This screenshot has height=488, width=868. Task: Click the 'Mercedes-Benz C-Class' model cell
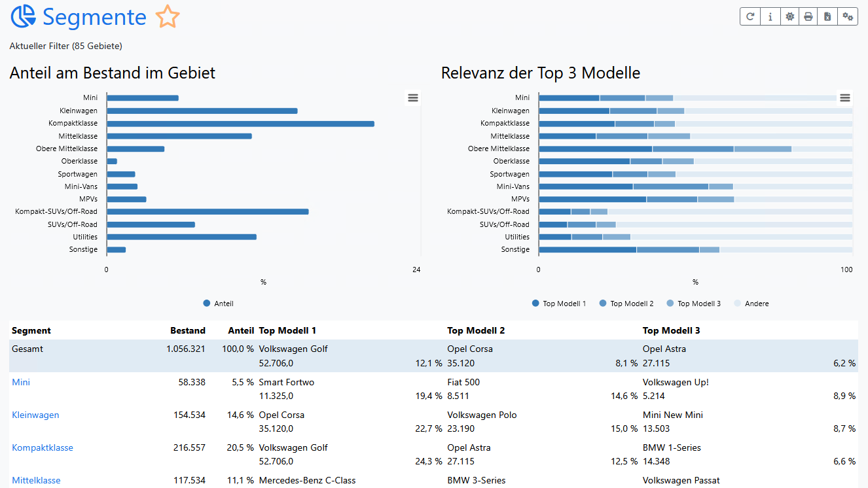pos(308,480)
